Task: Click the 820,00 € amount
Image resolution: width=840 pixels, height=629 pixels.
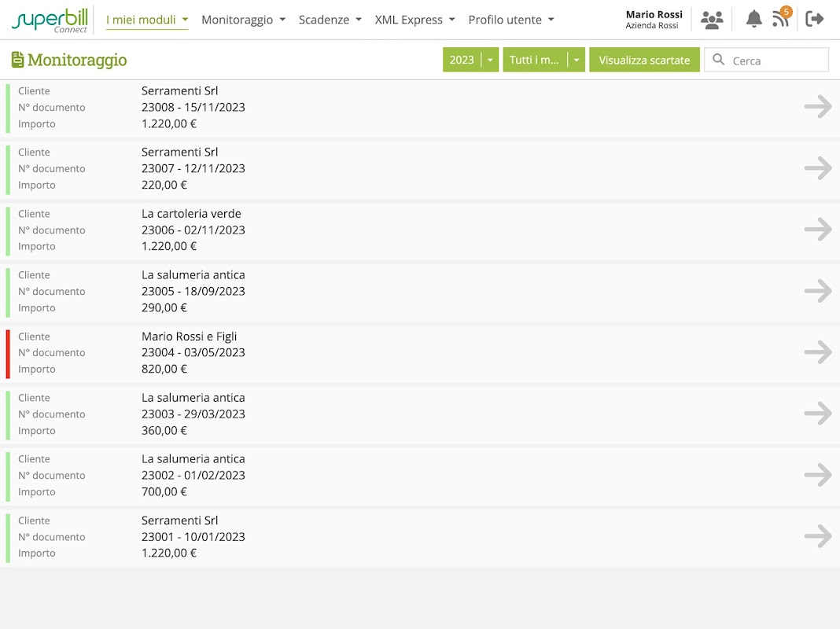Action: tap(164, 369)
